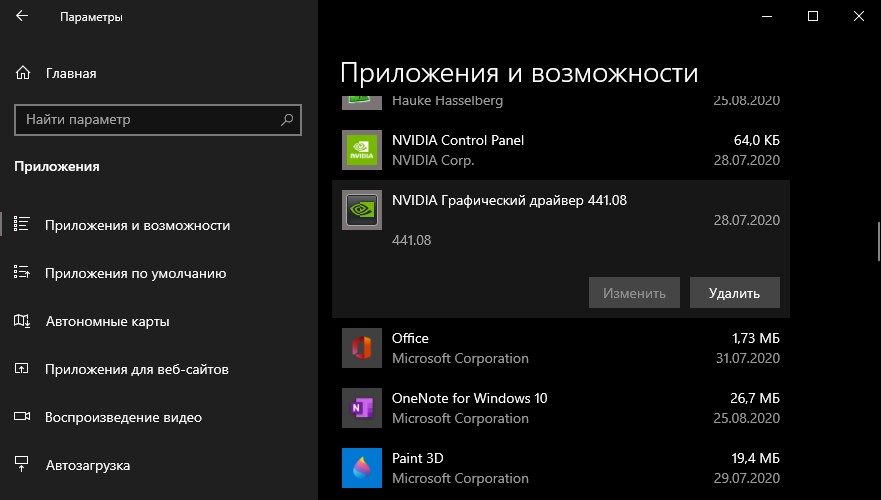
Task: Click the Параметры window title
Action: point(91,17)
